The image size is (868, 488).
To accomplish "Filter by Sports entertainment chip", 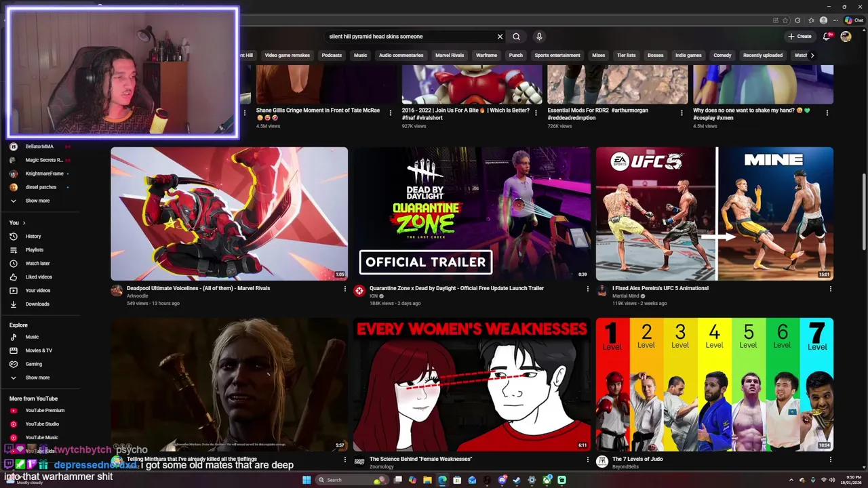I will coord(557,55).
